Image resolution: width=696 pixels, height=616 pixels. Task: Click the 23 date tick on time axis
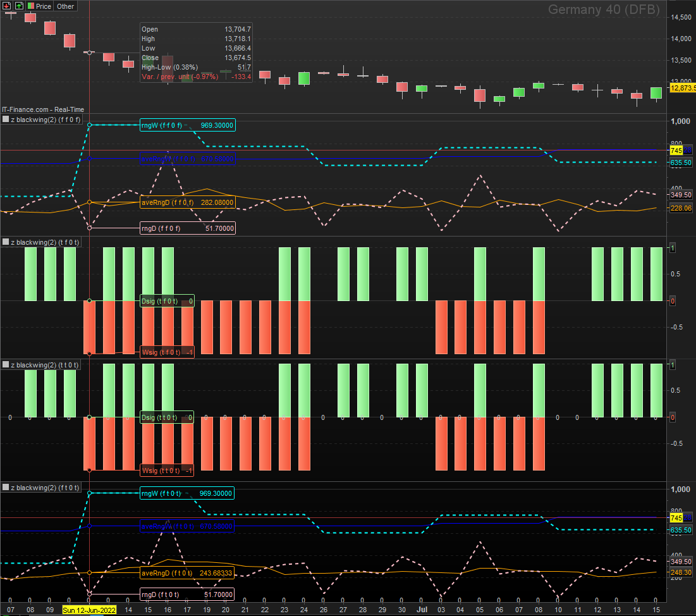[x=284, y=610]
